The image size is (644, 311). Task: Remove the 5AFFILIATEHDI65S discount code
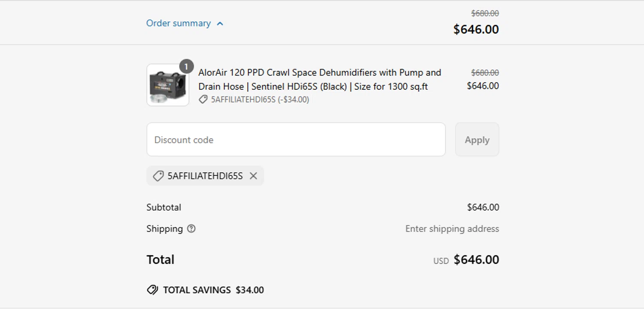(253, 176)
